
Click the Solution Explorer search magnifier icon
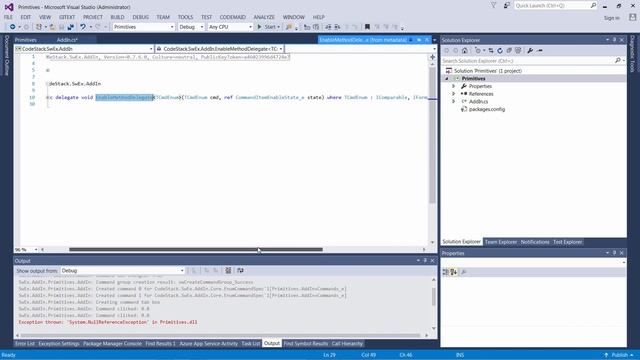point(618,60)
